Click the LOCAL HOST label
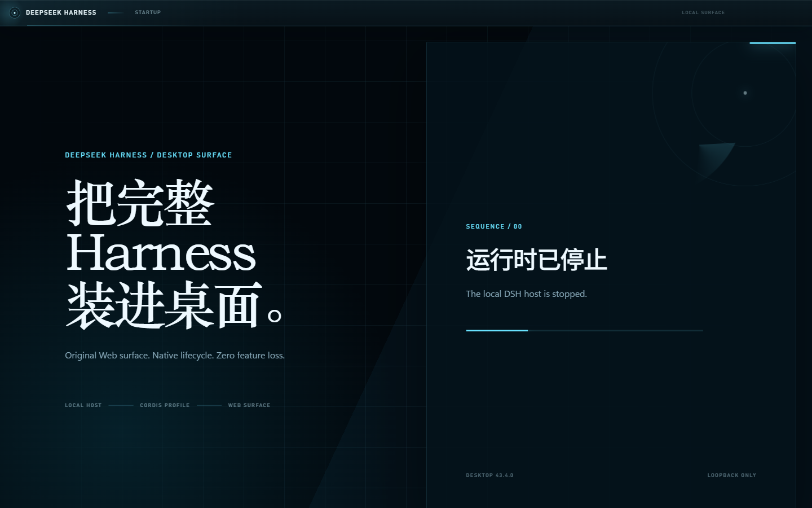812x508 pixels. pyautogui.click(x=83, y=405)
